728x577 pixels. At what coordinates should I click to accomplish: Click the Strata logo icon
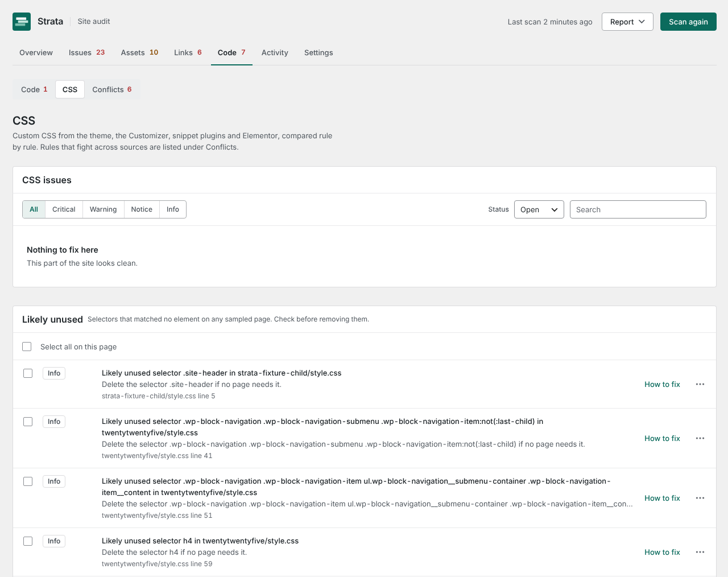pyautogui.click(x=22, y=22)
